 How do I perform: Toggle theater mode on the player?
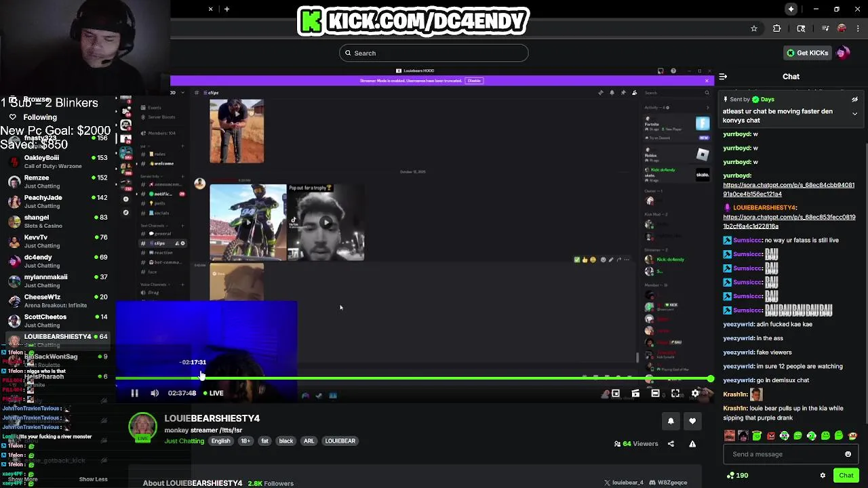tap(655, 393)
